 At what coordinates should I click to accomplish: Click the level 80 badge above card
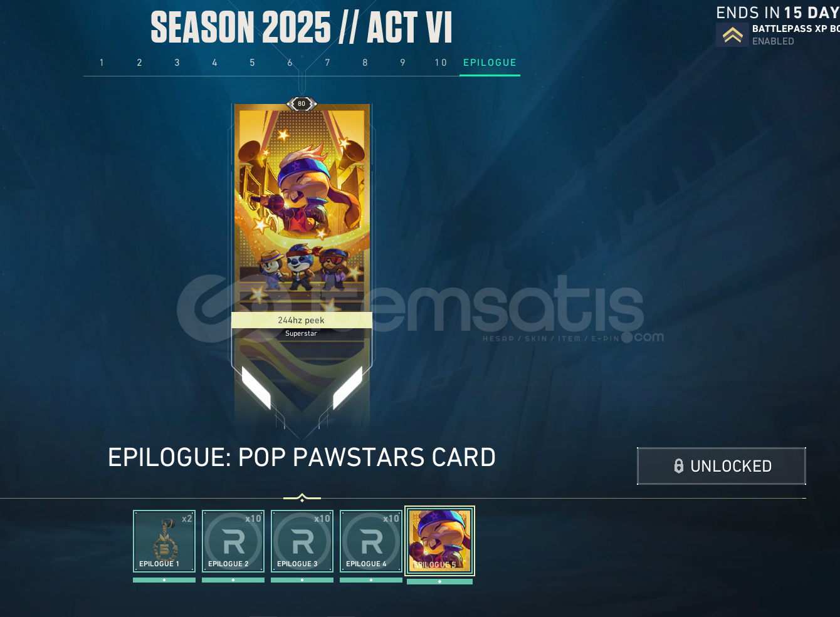click(302, 104)
